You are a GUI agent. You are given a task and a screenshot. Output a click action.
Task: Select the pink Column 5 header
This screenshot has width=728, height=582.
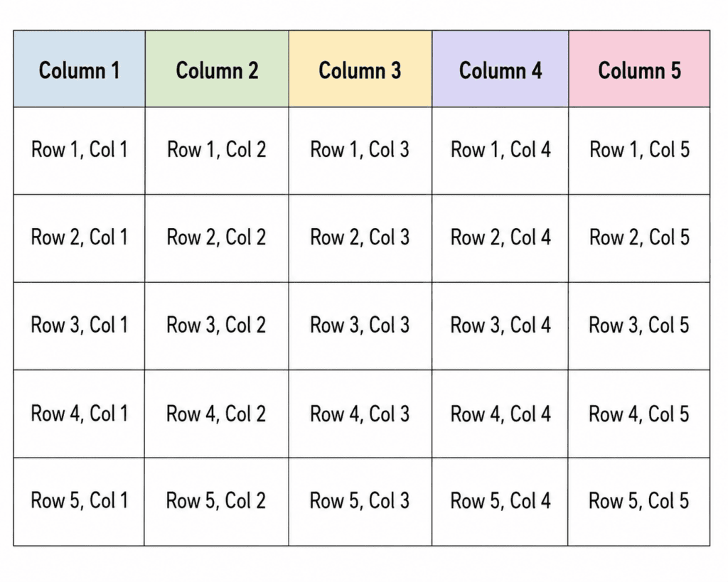pos(639,69)
